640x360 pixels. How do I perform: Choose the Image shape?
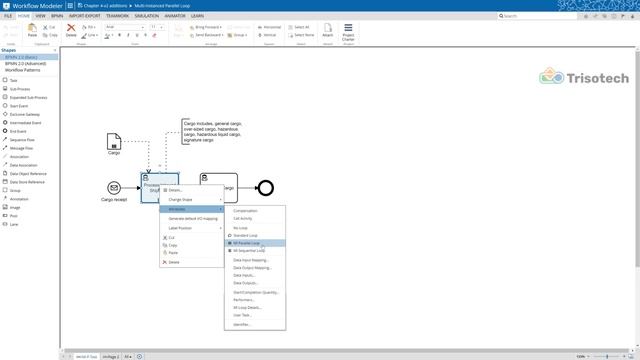pos(12,207)
